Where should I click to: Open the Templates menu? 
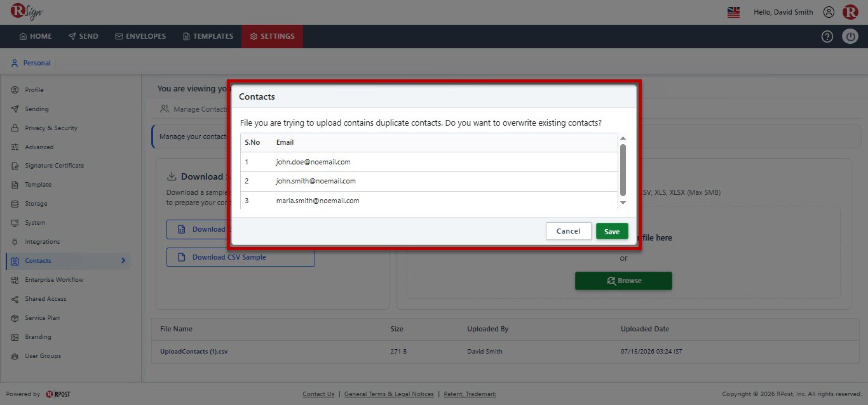pyautogui.click(x=208, y=36)
